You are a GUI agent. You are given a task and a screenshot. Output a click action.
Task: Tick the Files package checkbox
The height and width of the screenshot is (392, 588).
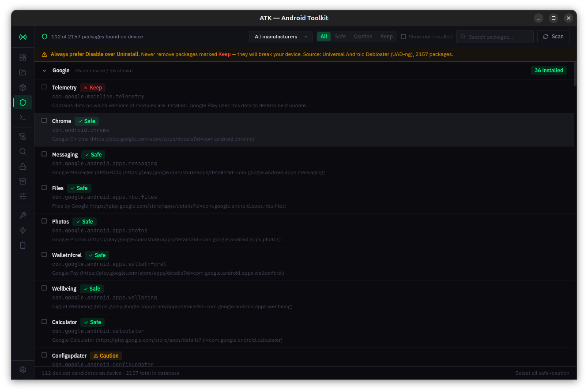coord(44,187)
